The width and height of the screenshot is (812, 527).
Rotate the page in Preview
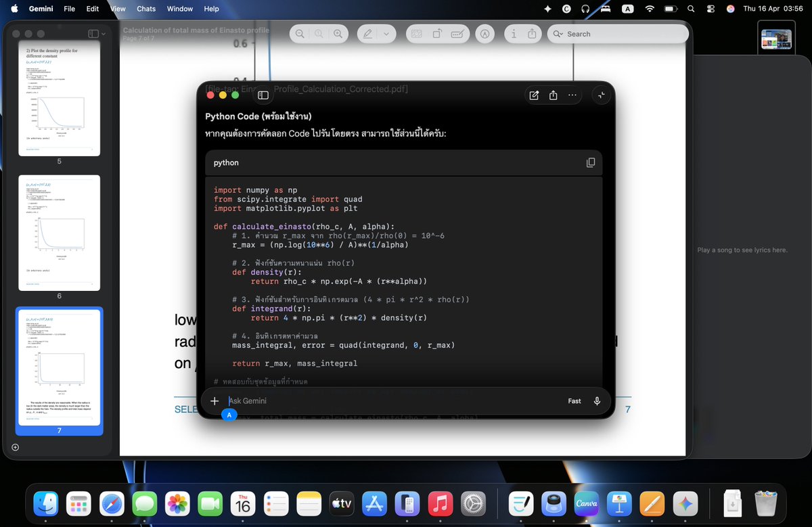pos(437,34)
